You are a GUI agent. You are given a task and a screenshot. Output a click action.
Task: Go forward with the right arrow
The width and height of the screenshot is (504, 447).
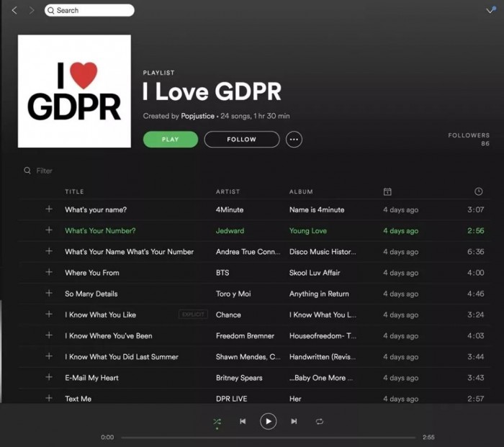click(31, 10)
